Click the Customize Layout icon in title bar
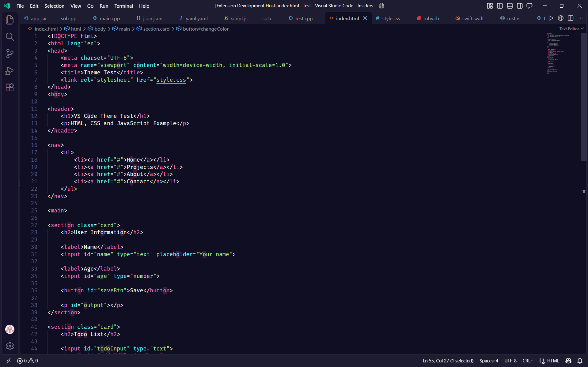 point(490,6)
